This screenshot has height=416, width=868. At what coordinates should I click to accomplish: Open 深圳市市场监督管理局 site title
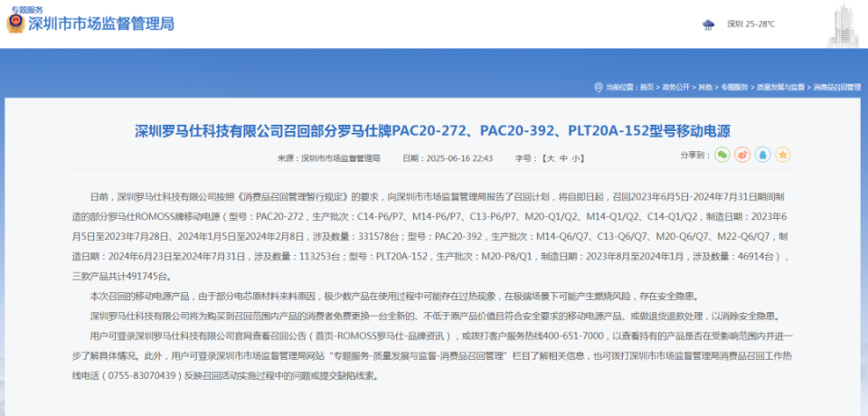100,24
